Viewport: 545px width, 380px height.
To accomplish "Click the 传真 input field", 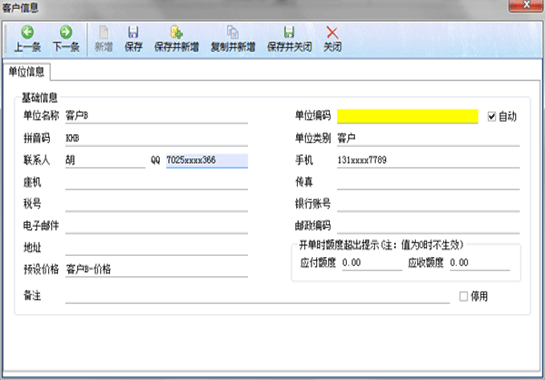I will point(428,182).
